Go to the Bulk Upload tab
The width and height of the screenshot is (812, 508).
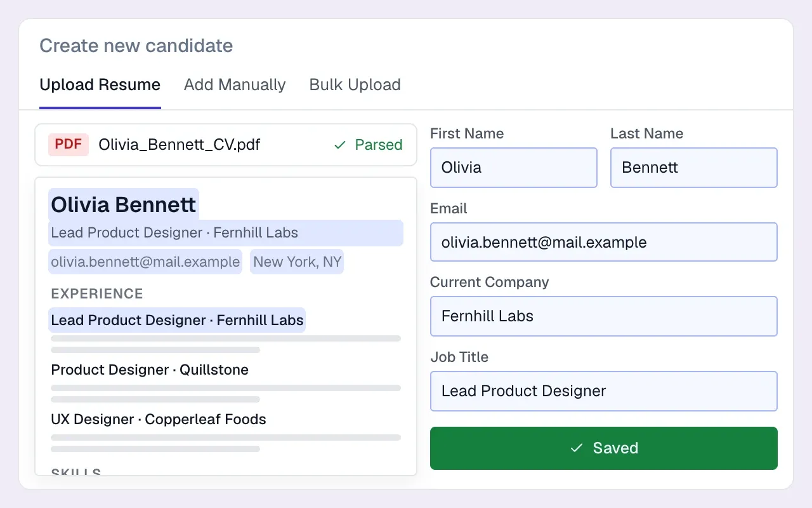coord(355,85)
